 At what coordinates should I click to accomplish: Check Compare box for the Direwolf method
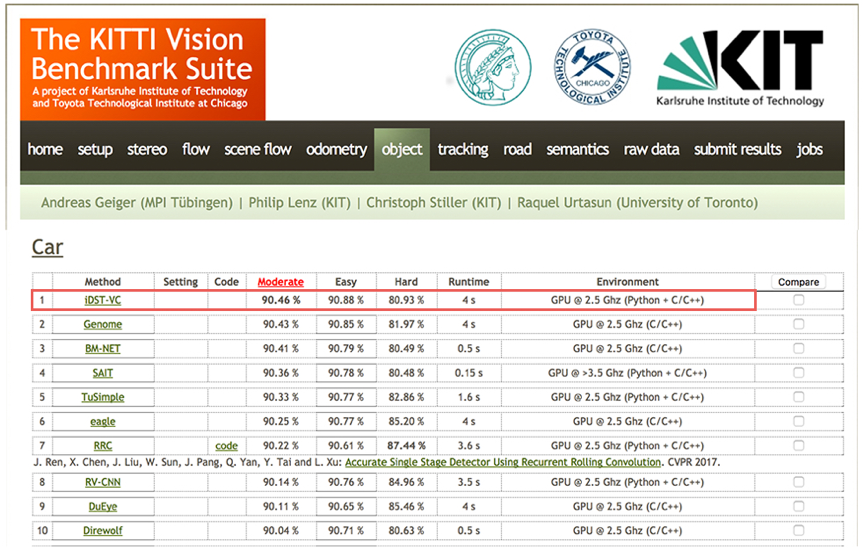[x=798, y=530]
